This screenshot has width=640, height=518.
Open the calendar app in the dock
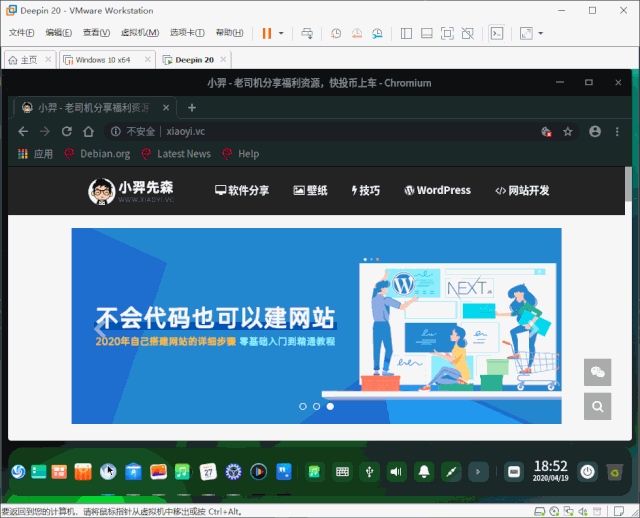coord(208,472)
